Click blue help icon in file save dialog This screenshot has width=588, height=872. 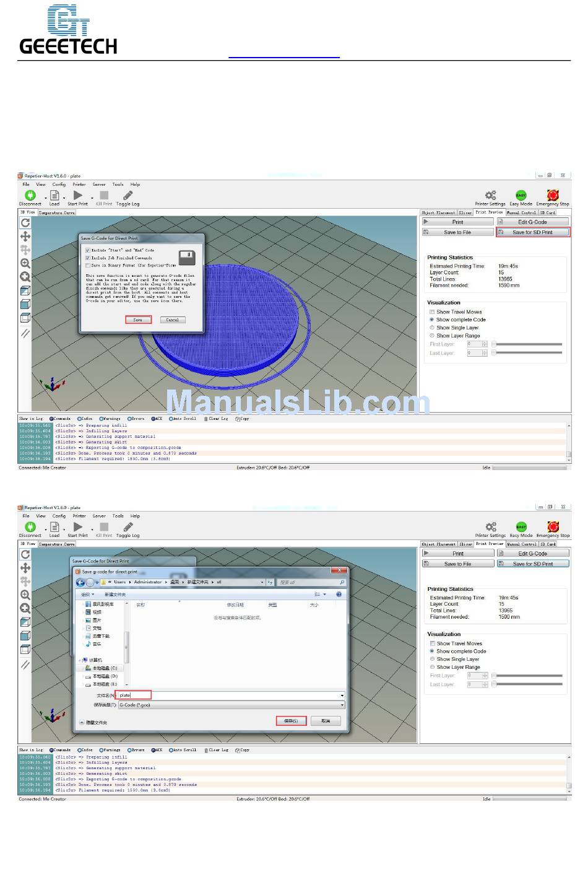coord(339,595)
